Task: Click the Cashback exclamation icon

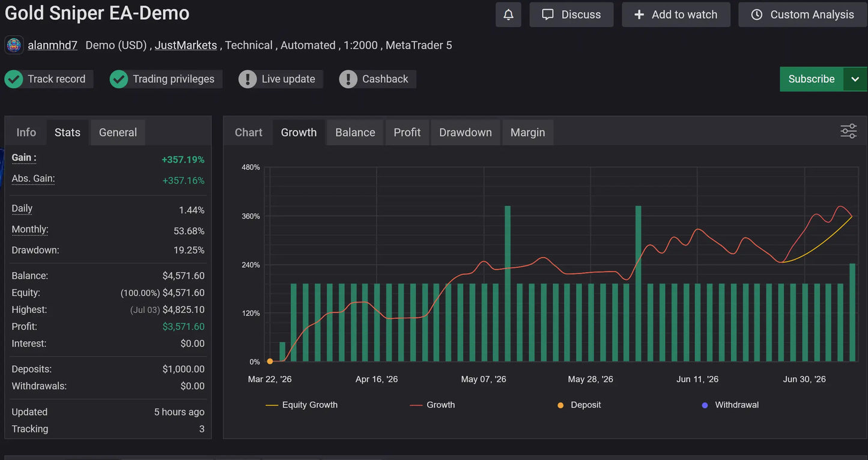Action: click(x=348, y=79)
